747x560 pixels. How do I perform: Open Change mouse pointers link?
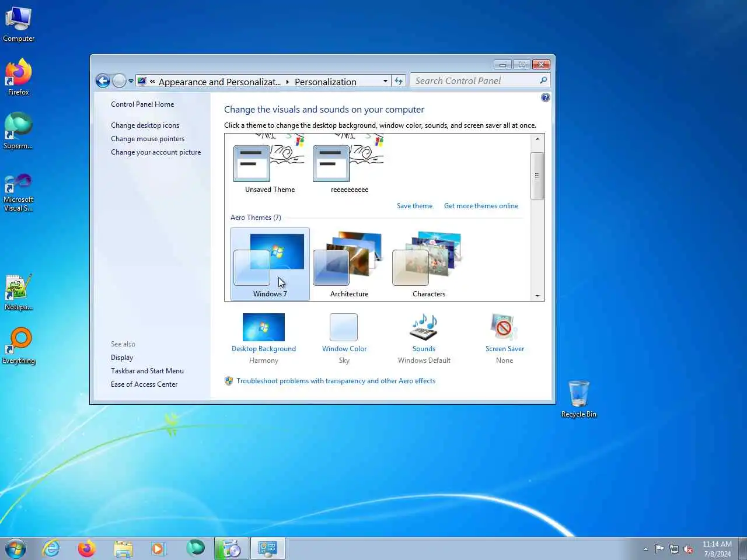(148, 139)
